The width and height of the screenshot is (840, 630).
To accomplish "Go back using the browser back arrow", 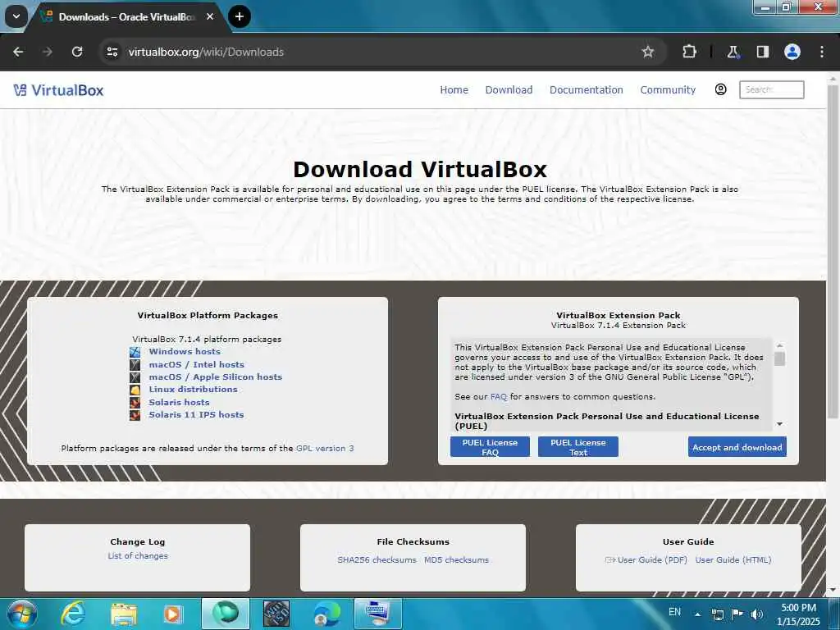I will [x=18, y=52].
